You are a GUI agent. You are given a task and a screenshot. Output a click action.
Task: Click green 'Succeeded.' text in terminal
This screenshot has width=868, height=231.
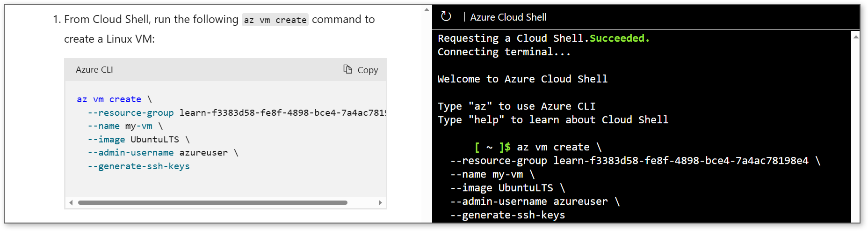point(620,38)
